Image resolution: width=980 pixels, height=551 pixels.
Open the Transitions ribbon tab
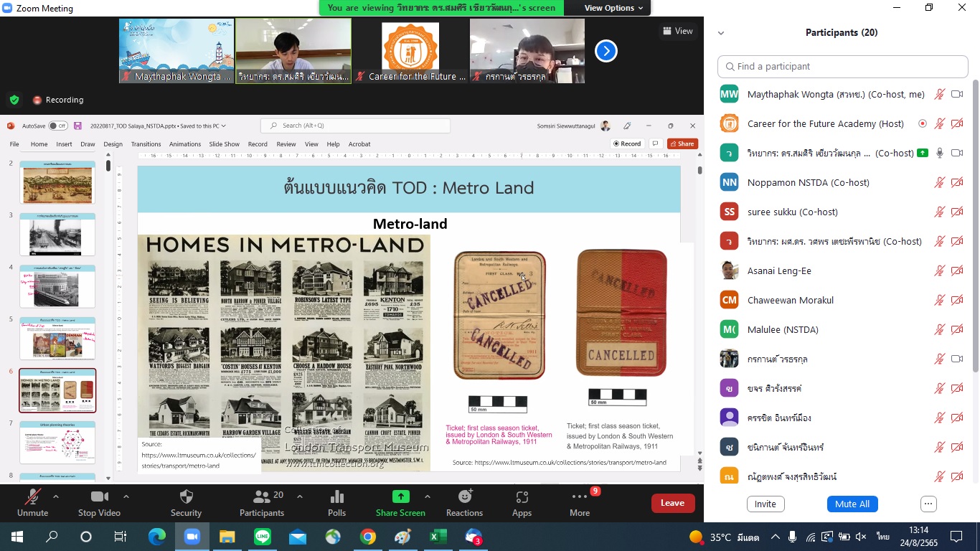(x=146, y=144)
